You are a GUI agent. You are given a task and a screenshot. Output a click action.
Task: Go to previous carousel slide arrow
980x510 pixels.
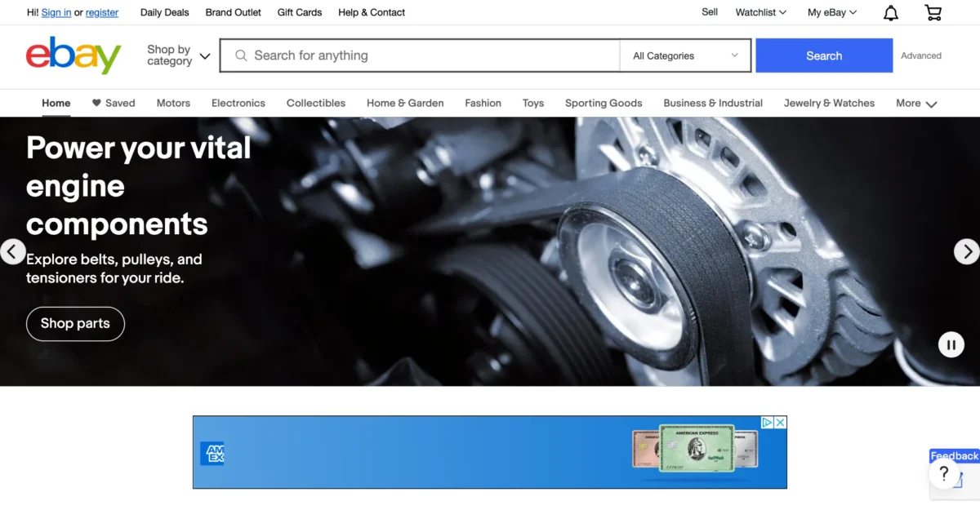coord(12,251)
